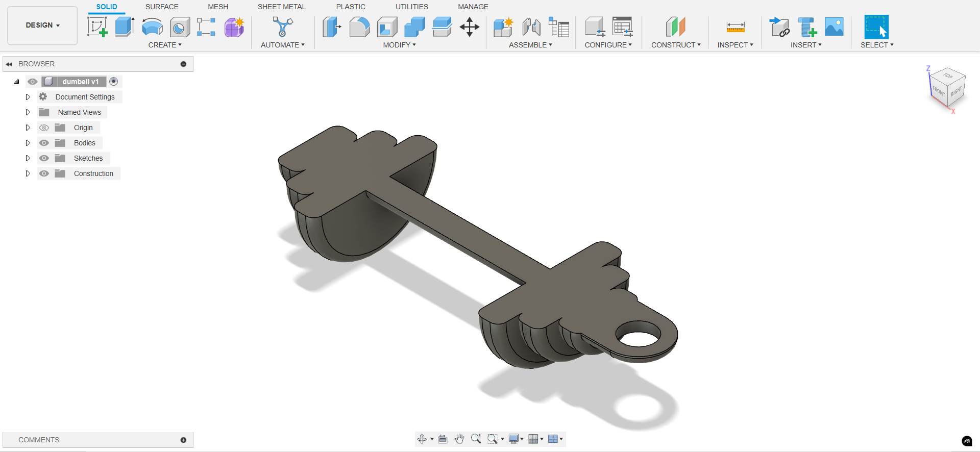Click the Insert Derive icon
This screenshot has height=452, width=980.
(x=779, y=27)
